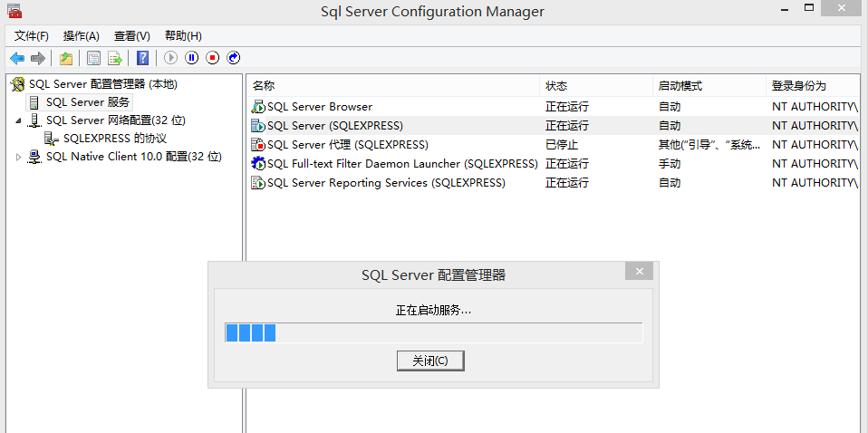
Task: Click the Full-text Filter Daemon Launcher gear icon
Action: 258,164
